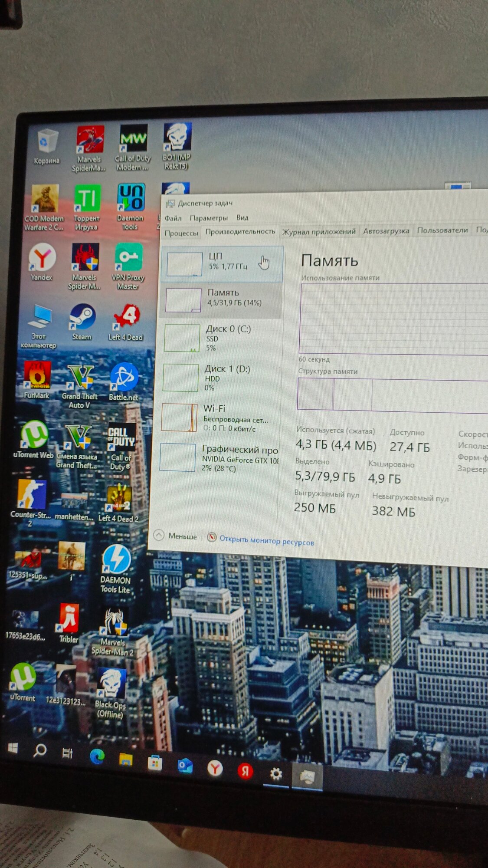The width and height of the screenshot is (488, 868).
Task: Launch Microsoft Edge from taskbar
Action: (97, 756)
